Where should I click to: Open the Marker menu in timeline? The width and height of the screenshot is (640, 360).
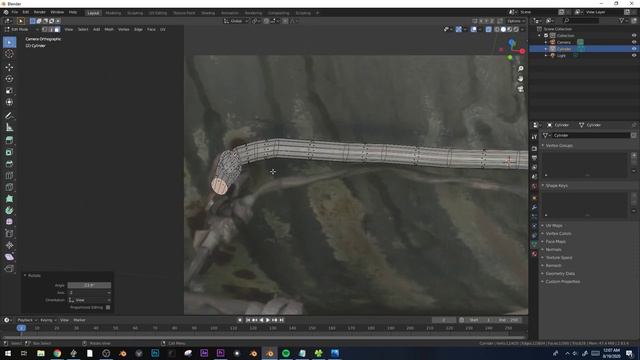click(x=79, y=320)
